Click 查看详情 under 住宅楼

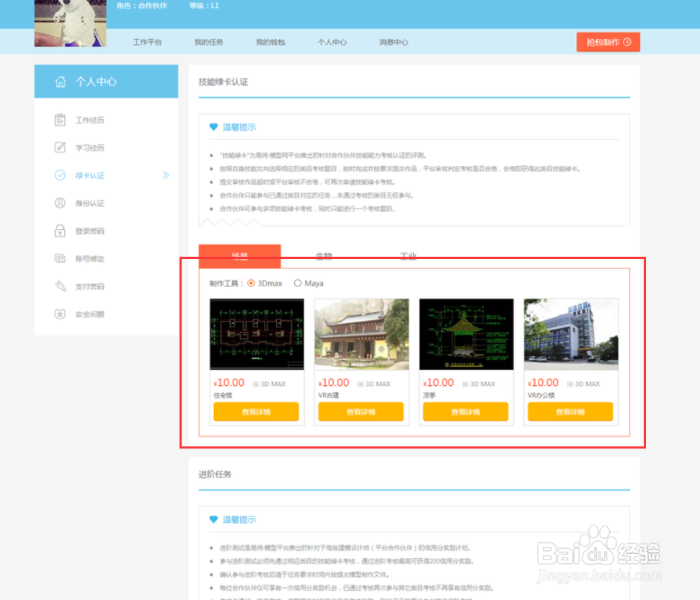tap(256, 412)
